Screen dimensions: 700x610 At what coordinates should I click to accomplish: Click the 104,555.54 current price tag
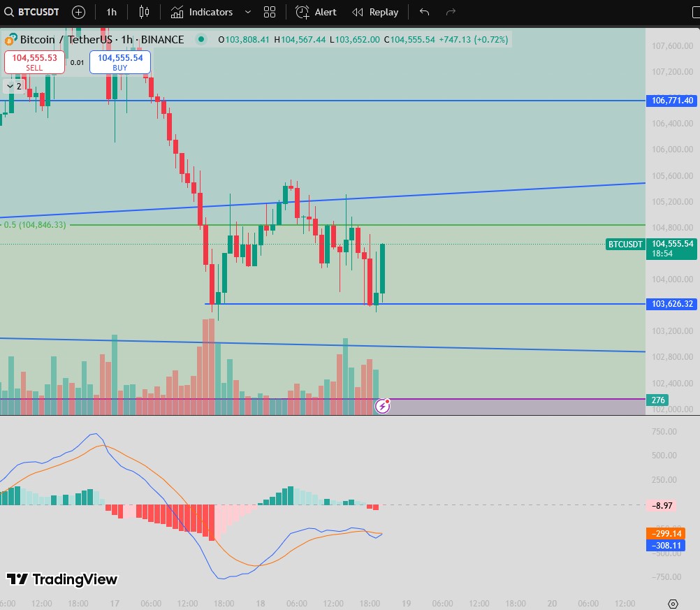(671, 249)
